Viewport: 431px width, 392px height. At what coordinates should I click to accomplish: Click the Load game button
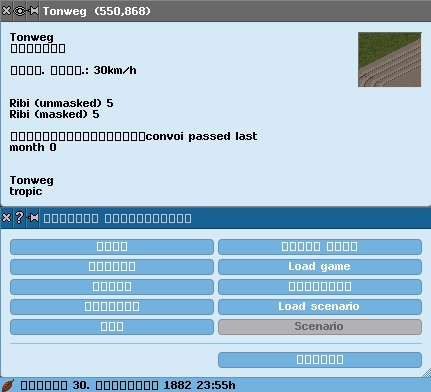[x=320, y=267]
